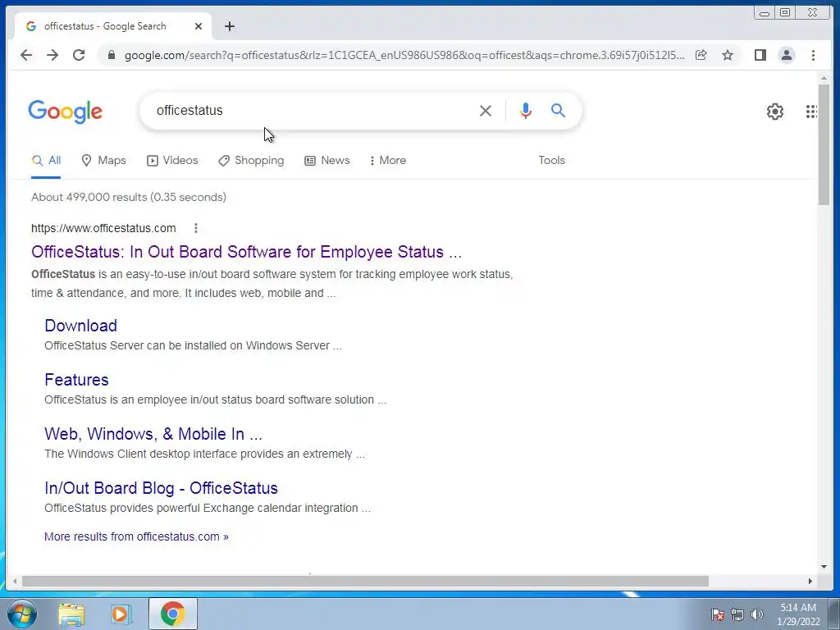Image resolution: width=840 pixels, height=630 pixels.
Task: View site information via the lock icon
Action: tap(112, 55)
